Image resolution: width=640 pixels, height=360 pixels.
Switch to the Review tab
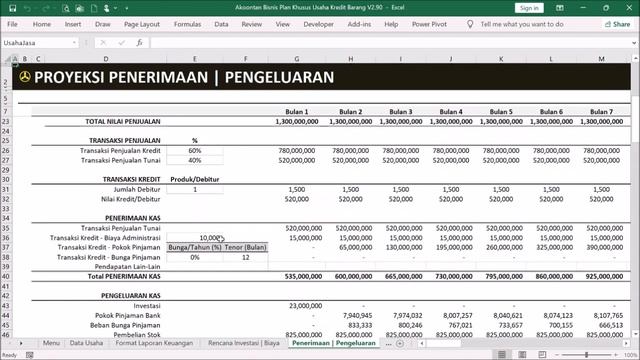pos(251,24)
